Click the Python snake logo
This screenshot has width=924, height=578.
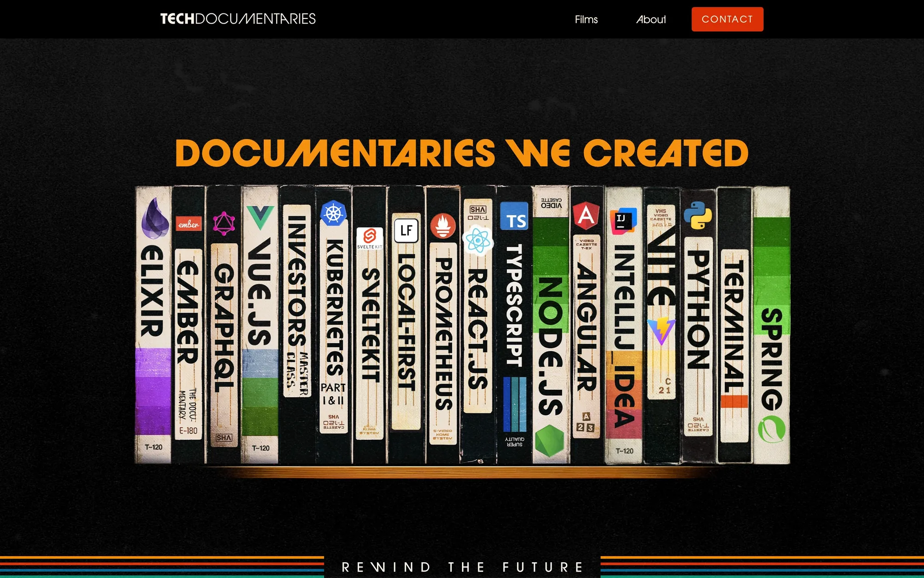(698, 215)
